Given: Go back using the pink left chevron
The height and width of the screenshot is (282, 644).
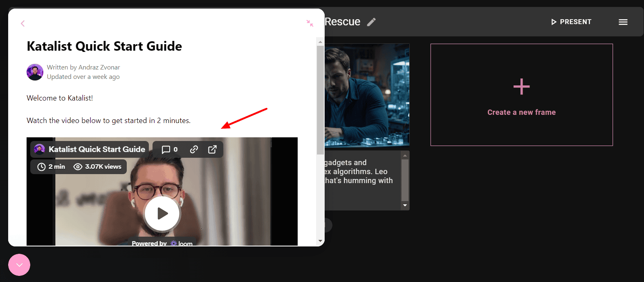Looking at the screenshot, I should (x=23, y=24).
